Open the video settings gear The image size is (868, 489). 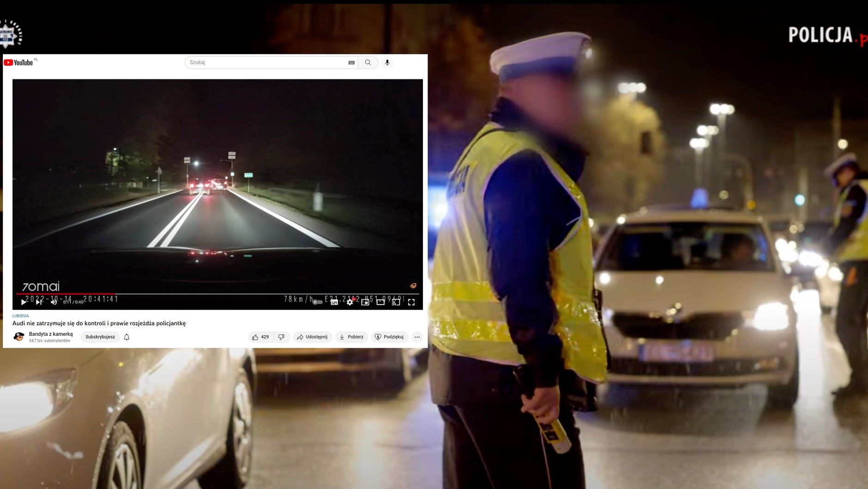(350, 302)
